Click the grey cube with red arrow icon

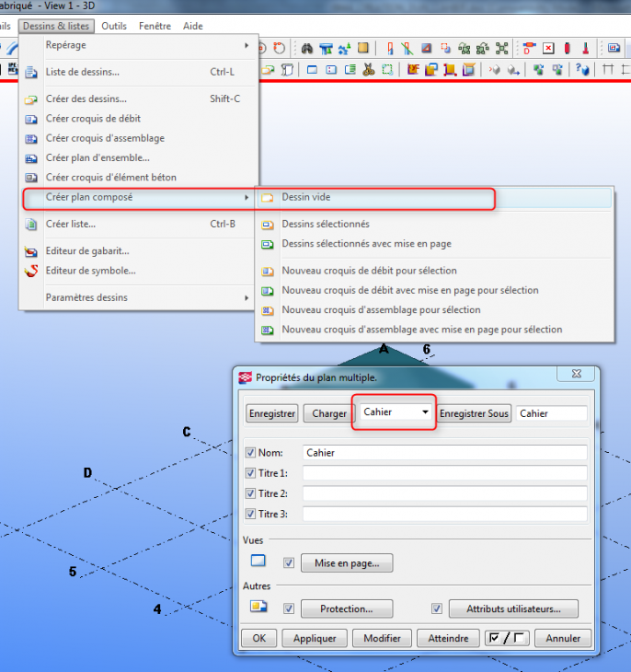(494, 69)
